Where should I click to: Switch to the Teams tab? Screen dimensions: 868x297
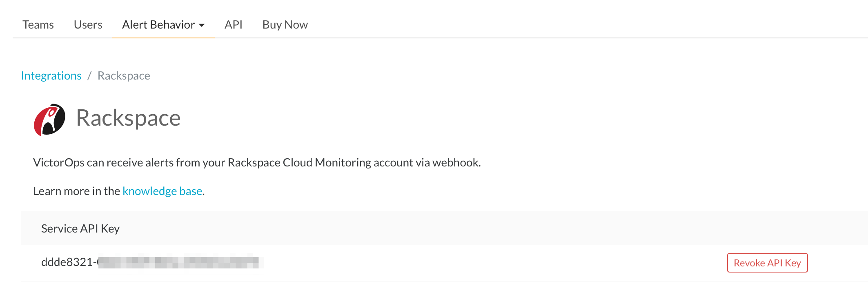[x=38, y=24]
